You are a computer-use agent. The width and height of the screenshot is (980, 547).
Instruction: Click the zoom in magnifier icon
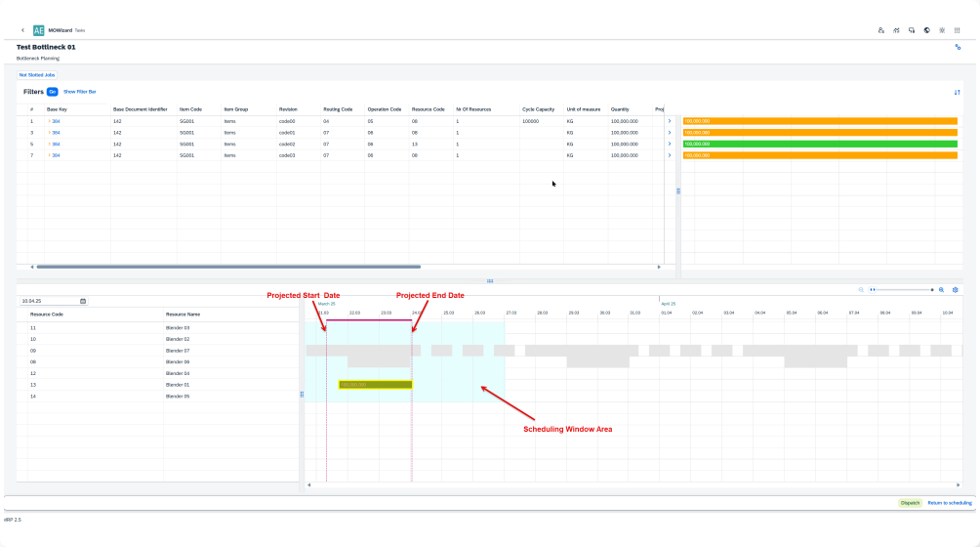941,289
